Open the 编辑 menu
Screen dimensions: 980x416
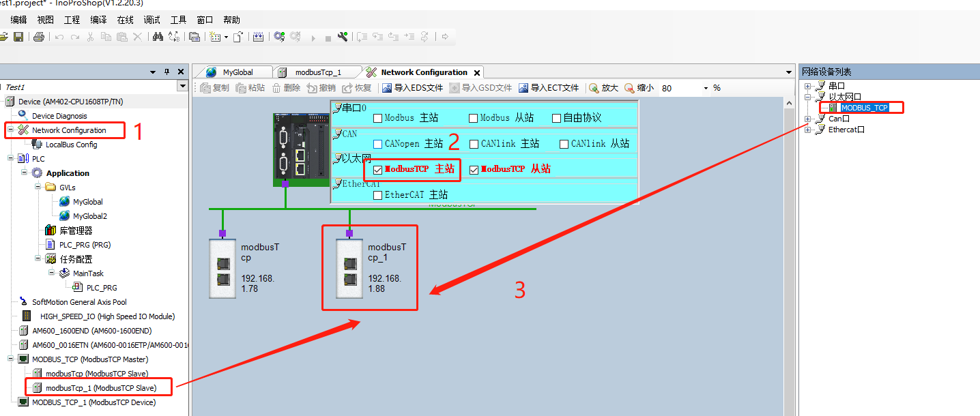(19, 20)
